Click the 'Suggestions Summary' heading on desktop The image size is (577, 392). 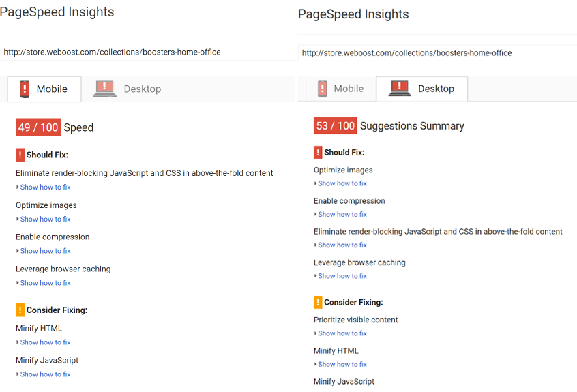pyautogui.click(x=412, y=126)
